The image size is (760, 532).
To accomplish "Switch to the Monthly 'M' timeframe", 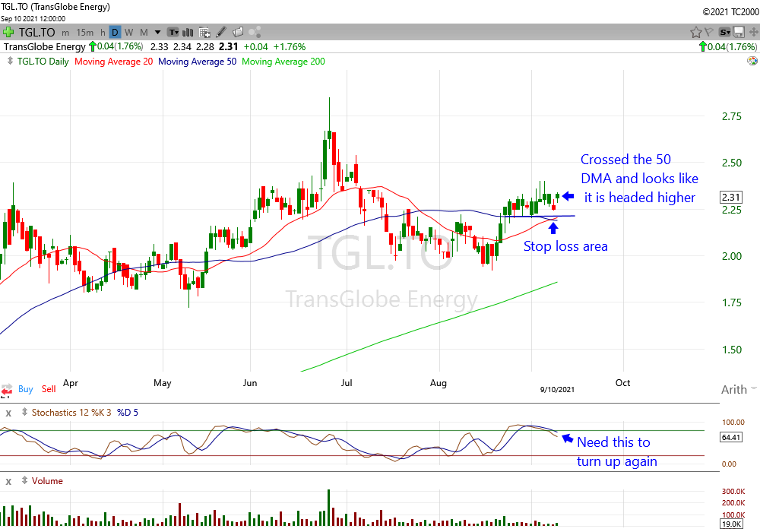I will coord(144,33).
